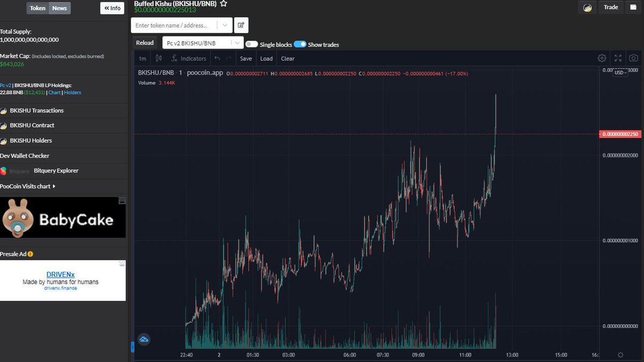Open the BscScan chart icon button at top right
Image resolution: width=644 pixels, height=362 pixels.
click(x=588, y=8)
